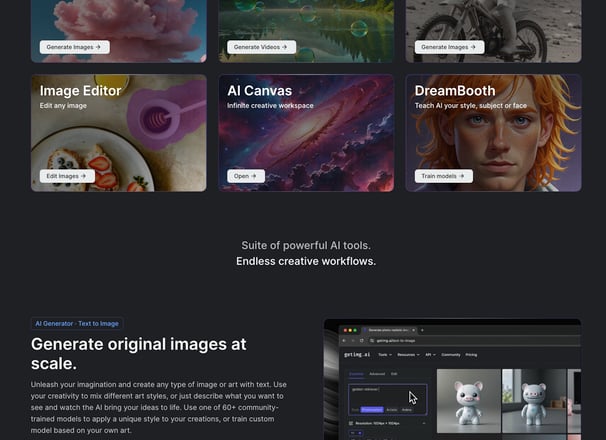Click the Generate Videos button
The width and height of the screenshot is (606, 440).
pos(262,47)
